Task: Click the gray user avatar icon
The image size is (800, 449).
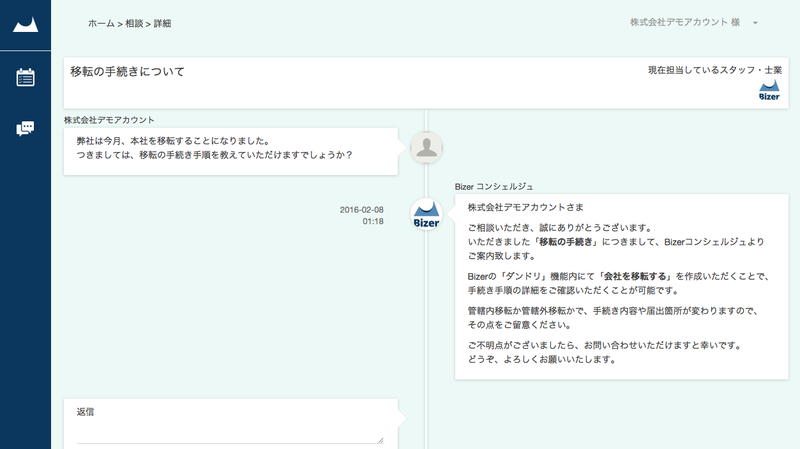Action: tap(427, 147)
